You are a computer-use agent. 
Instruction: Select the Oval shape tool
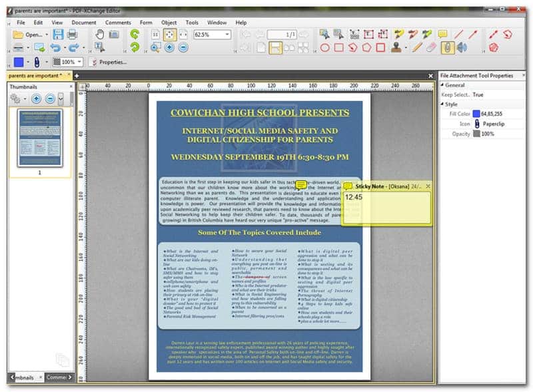[x=324, y=47]
